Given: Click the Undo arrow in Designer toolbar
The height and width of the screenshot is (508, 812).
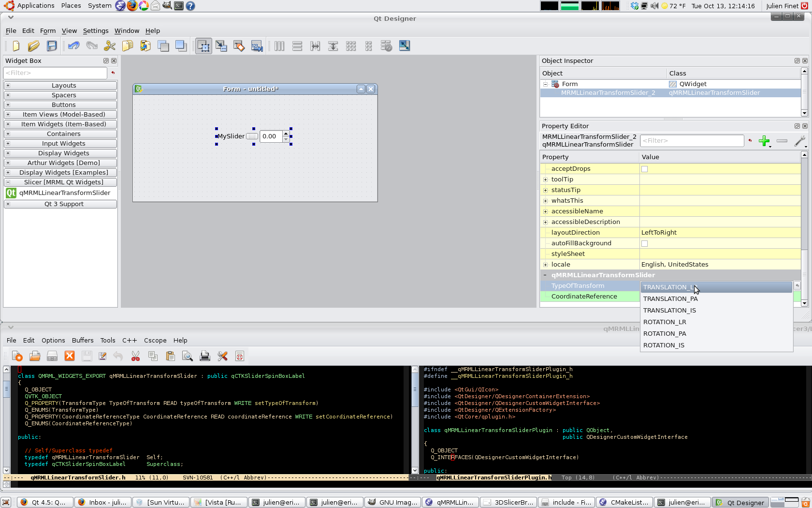Looking at the screenshot, I should pos(73,46).
